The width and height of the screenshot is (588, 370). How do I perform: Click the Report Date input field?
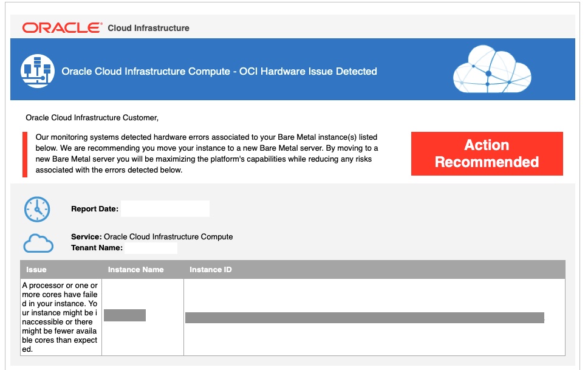[x=165, y=208]
